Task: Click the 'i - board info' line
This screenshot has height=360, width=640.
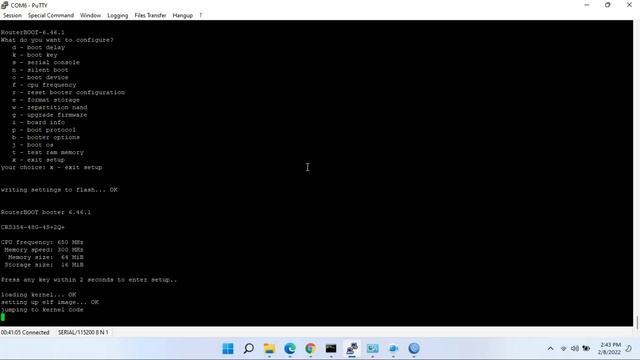Action: click(x=38, y=122)
